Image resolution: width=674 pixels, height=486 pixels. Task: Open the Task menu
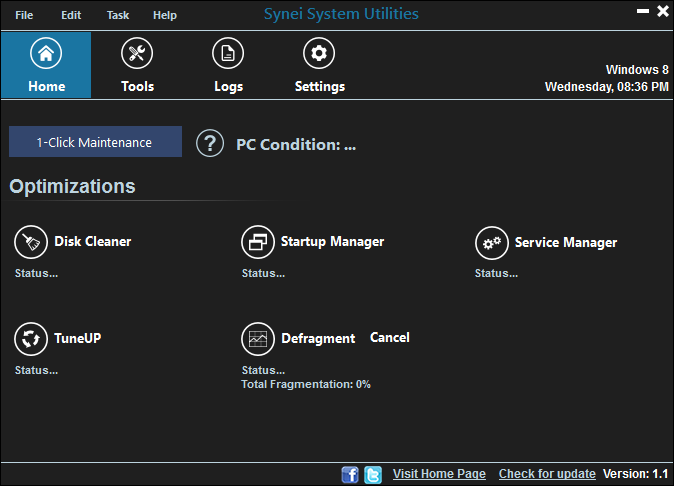point(118,15)
